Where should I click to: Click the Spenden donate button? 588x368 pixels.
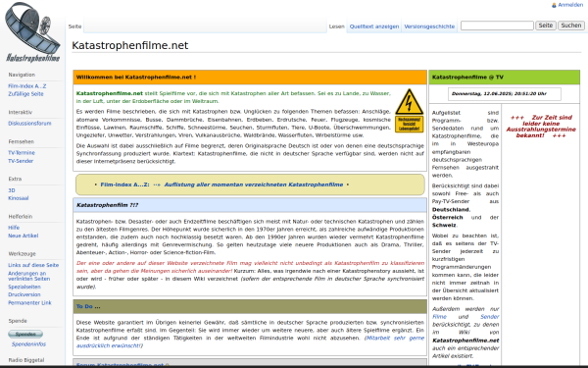[25, 334]
